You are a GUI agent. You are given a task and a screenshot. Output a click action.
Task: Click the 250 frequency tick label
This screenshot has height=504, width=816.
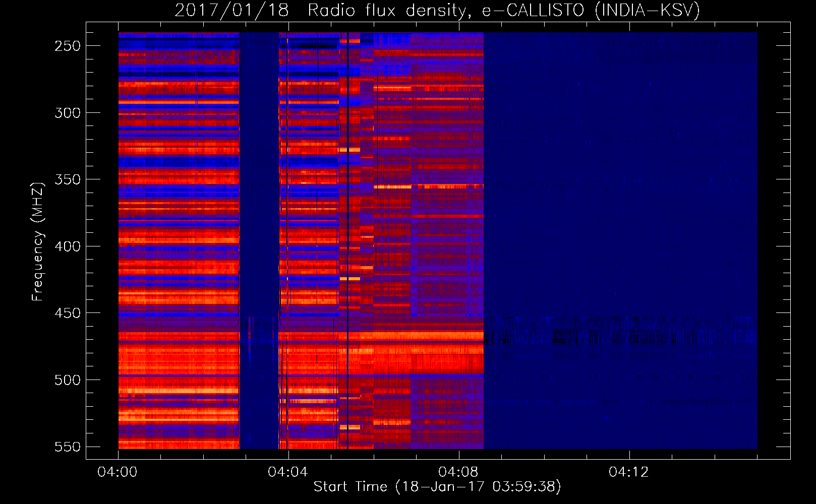(68, 46)
